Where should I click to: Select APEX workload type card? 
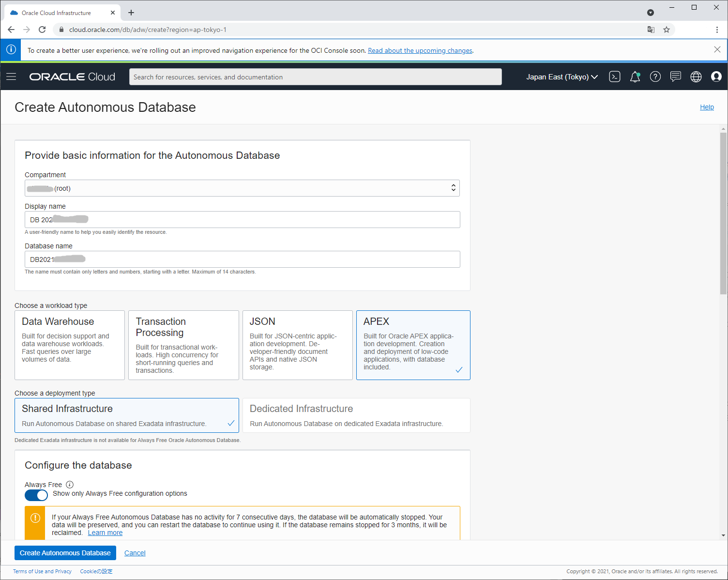pyautogui.click(x=413, y=345)
